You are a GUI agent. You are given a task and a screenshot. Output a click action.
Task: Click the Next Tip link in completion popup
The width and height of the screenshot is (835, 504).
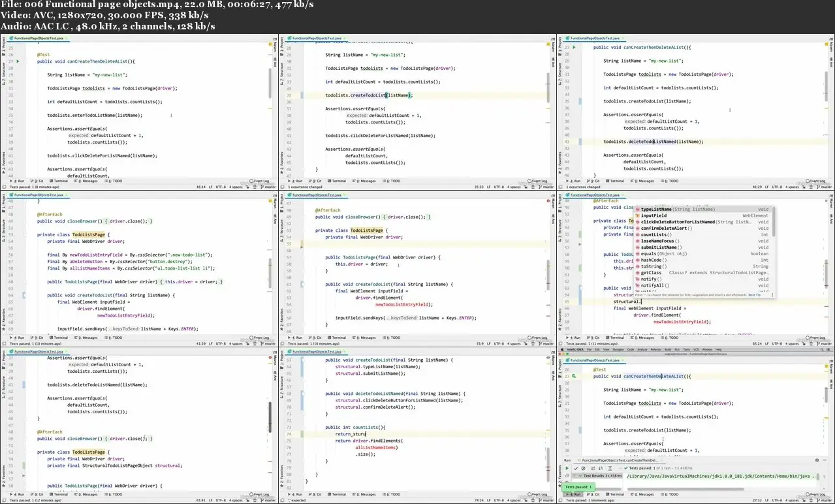pyautogui.click(x=755, y=294)
